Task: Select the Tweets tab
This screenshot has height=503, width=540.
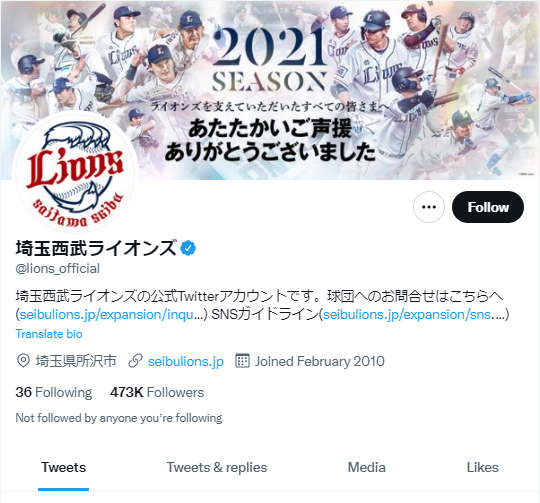Action: tap(63, 468)
